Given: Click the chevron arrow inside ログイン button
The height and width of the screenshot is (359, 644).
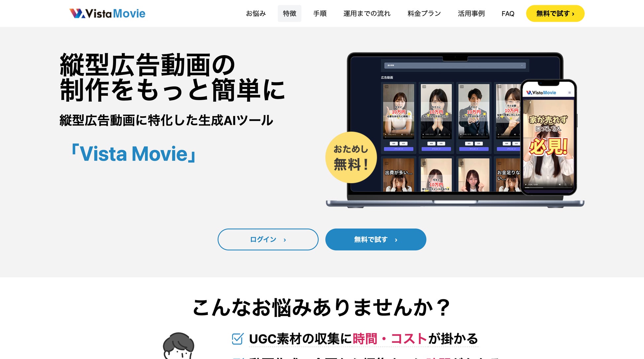Looking at the screenshot, I should click(x=285, y=240).
